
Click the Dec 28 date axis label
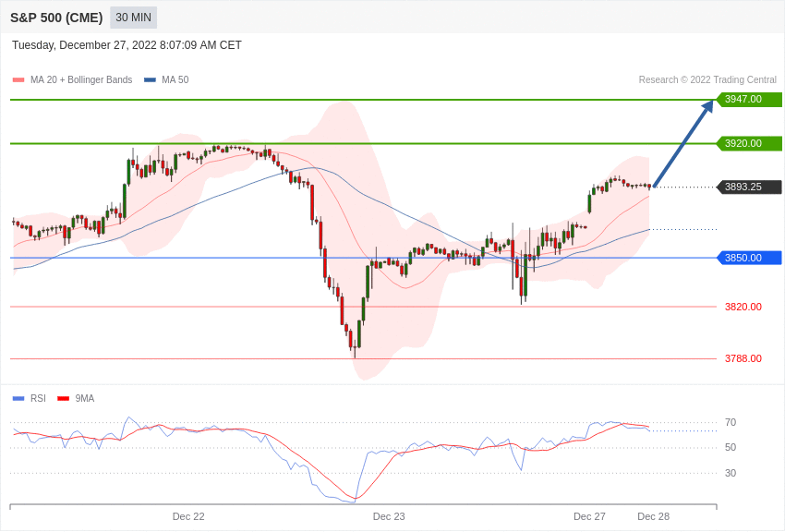click(653, 516)
